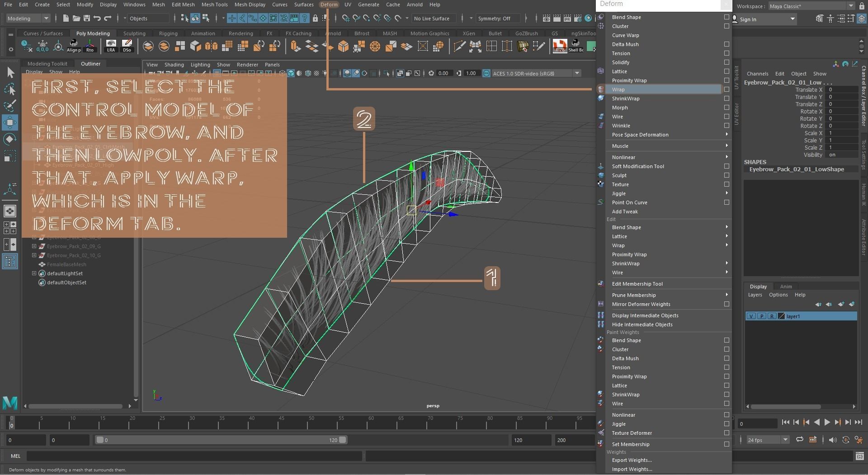
Task: Click the 0,0,0 freeze transforms shelf icon
Action: 42,46
